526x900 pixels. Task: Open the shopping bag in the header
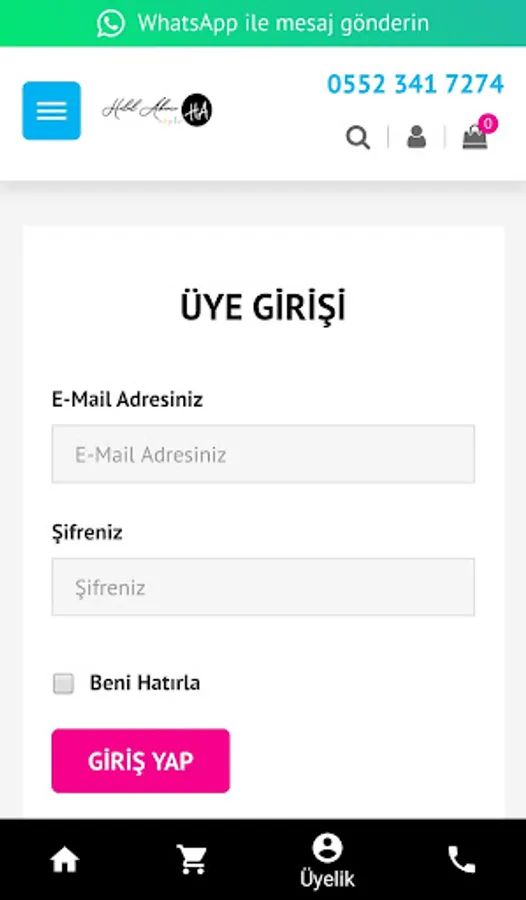coord(475,138)
